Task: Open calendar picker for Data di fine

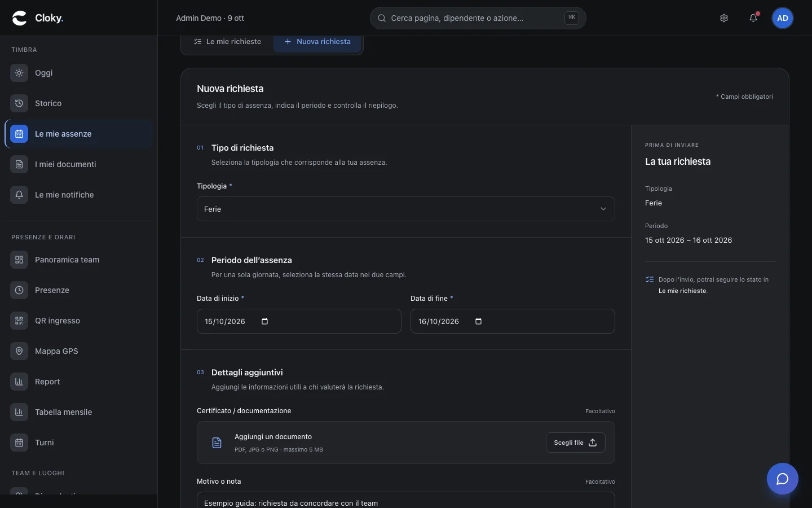Action: point(479,321)
